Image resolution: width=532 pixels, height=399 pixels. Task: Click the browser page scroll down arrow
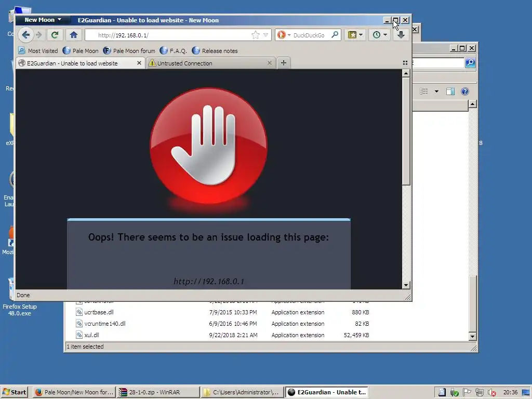406,285
